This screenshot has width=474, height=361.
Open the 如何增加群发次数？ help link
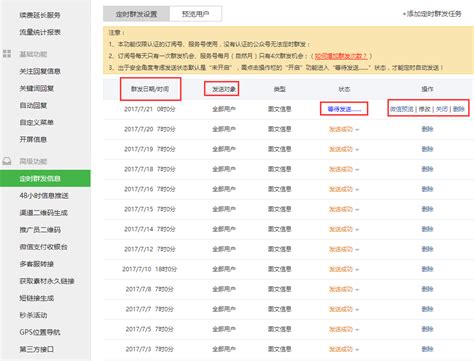(x=341, y=56)
